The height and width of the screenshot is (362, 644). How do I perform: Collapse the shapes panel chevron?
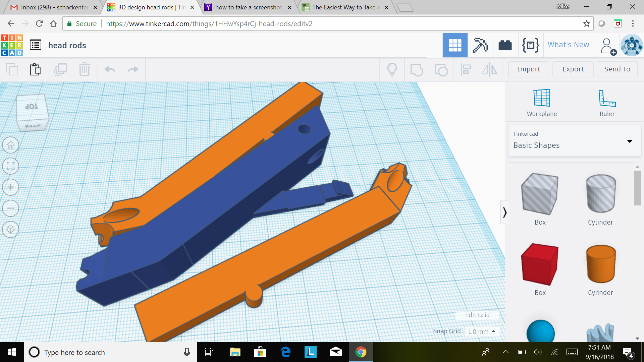504,212
